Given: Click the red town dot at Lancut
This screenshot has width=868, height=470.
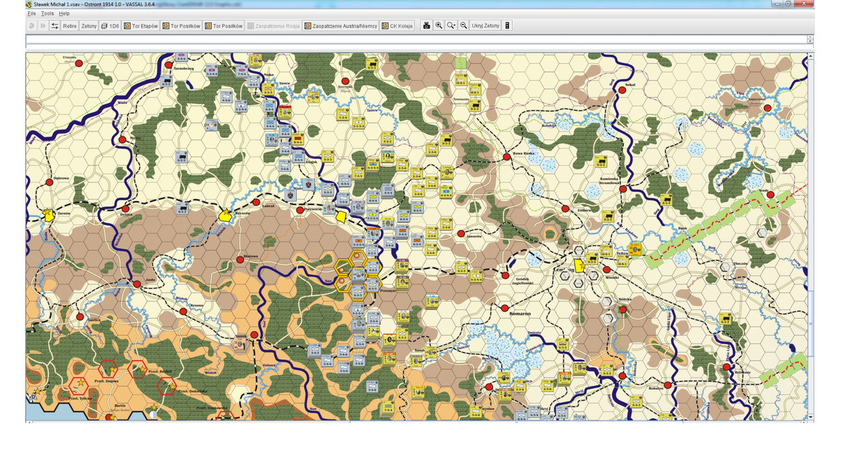Looking at the screenshot, I should (256, 202).
